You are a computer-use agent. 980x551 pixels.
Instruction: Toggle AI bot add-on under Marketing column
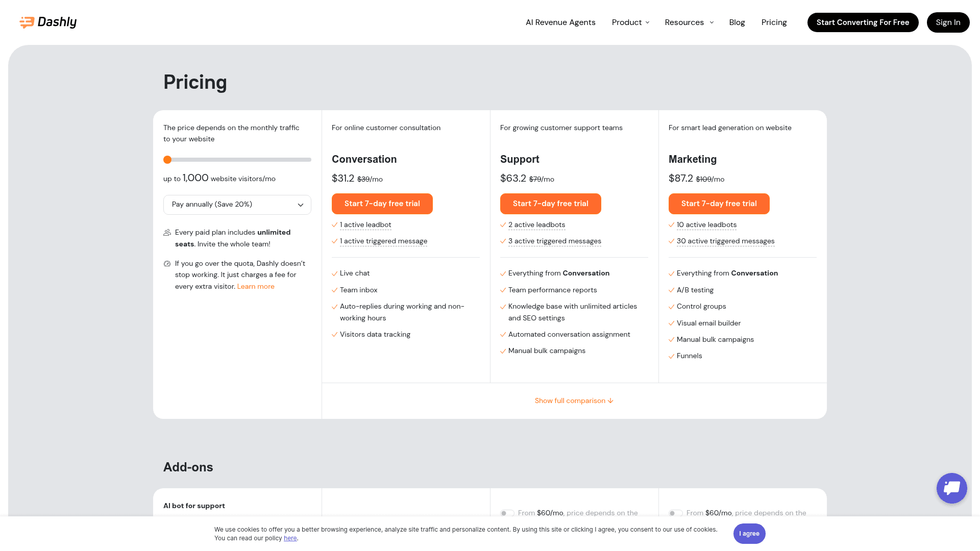(x=675, y=513)
